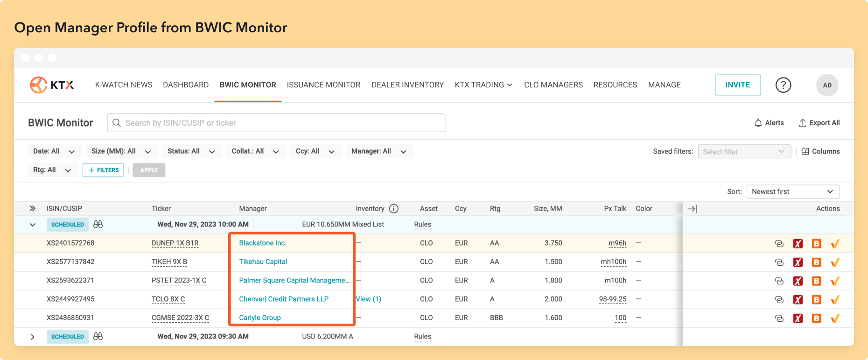This screenshot has width=868, height=360.
Task: Go to the Issuance Monitor tab
Action: pos(323,85)
